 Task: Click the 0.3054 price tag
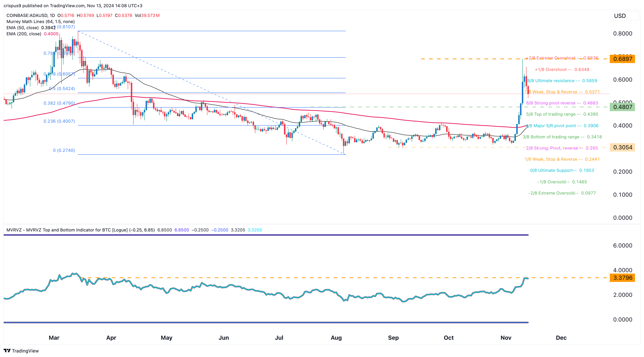(x=622, y=147)
